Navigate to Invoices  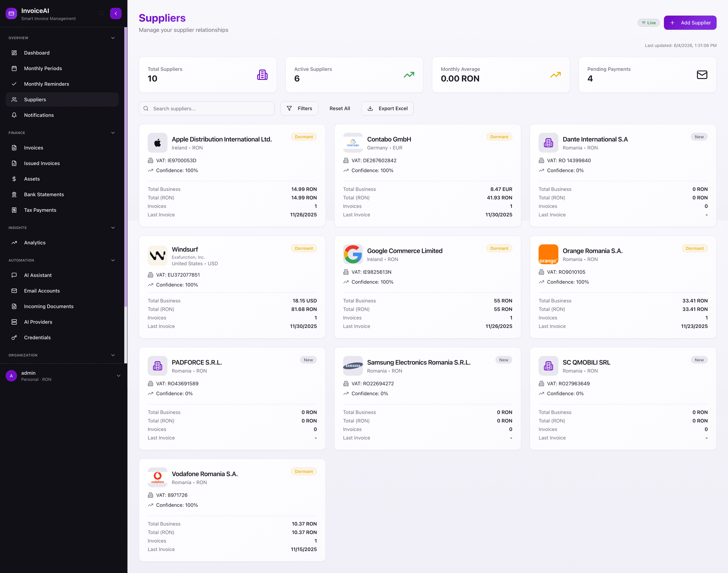point(62,148)
